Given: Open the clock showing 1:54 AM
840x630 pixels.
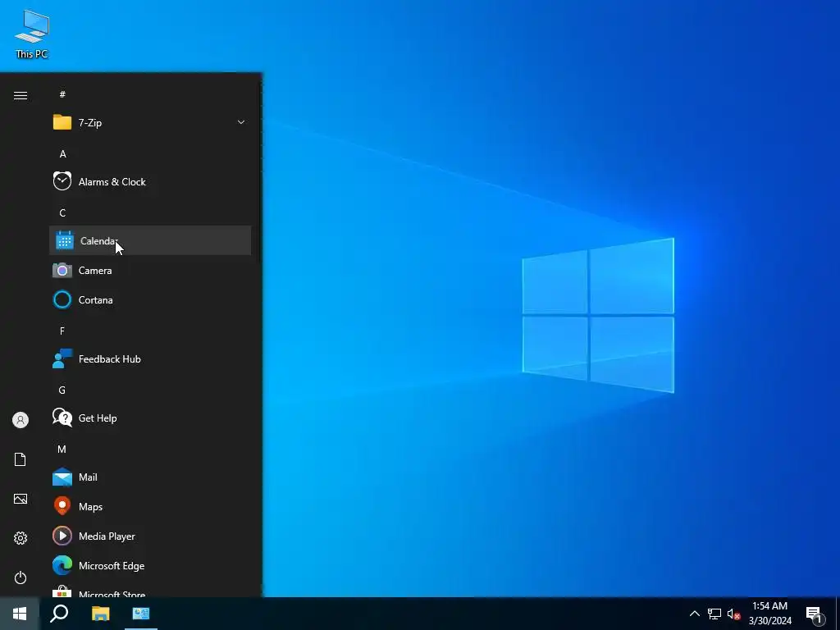Looking at the screenshot, I should pyautogui.click(x=769, y=614).
